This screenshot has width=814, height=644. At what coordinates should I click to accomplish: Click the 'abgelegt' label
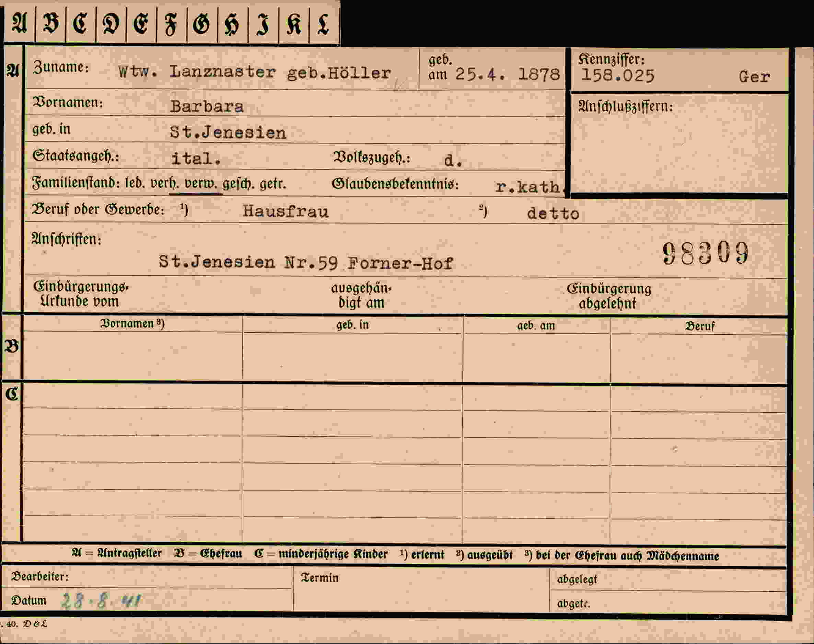coord(577,579)
